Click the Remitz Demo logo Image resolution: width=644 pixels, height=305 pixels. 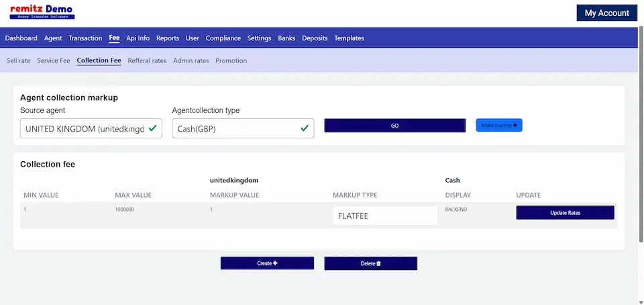42,12
